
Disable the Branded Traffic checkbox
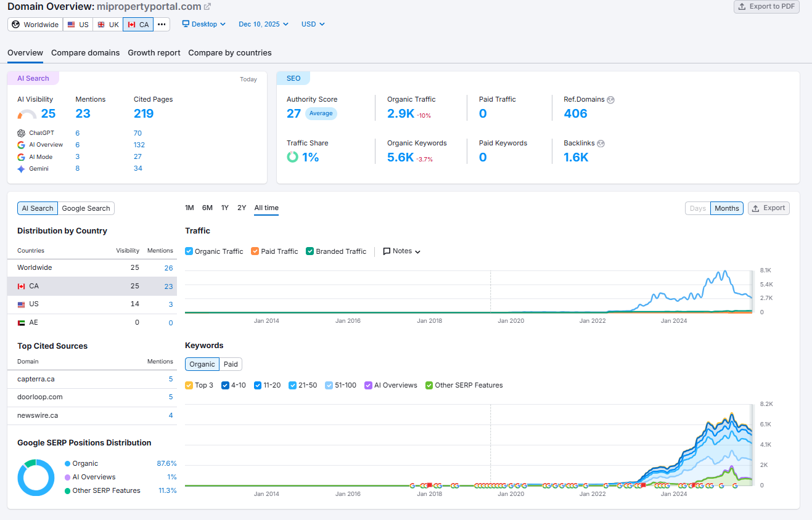pos(310,251)
